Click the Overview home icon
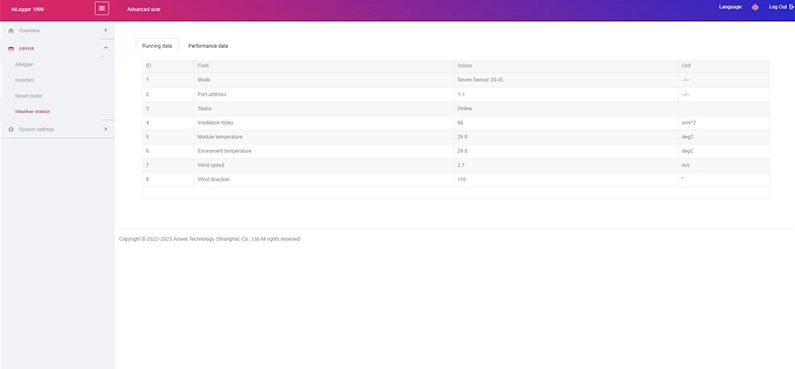 [11, 31]
